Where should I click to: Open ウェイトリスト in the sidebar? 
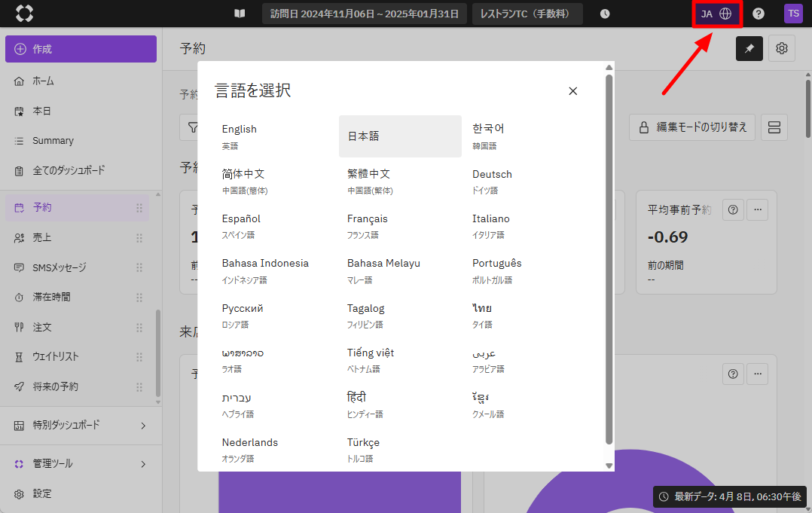click(x=55, y=357)
